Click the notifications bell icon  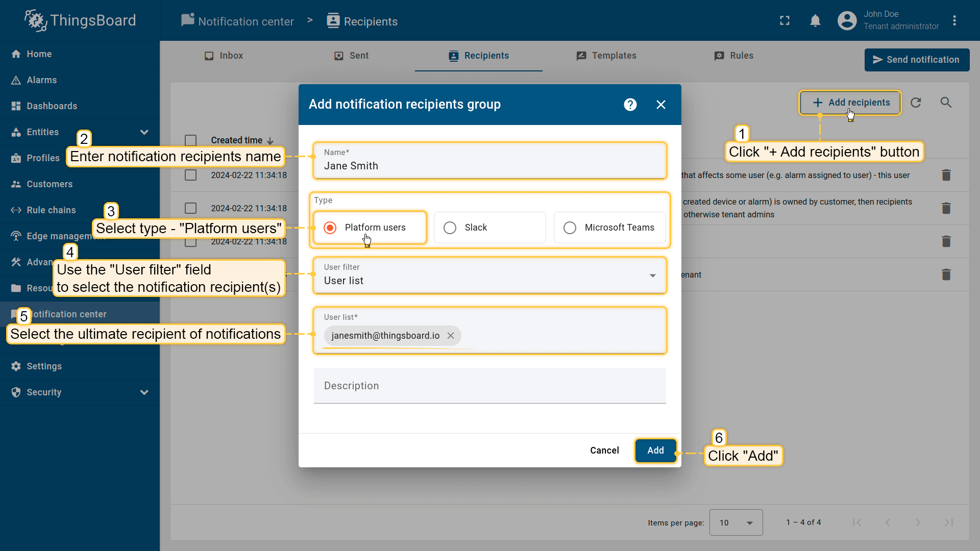pyautogui.click(x=815, y=21)
